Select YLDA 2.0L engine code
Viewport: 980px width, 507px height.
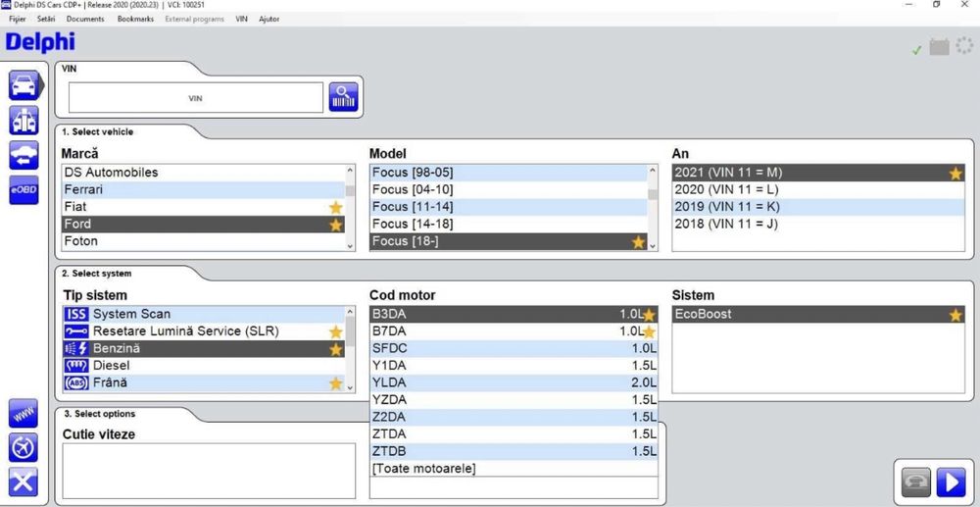pos(514,382)
